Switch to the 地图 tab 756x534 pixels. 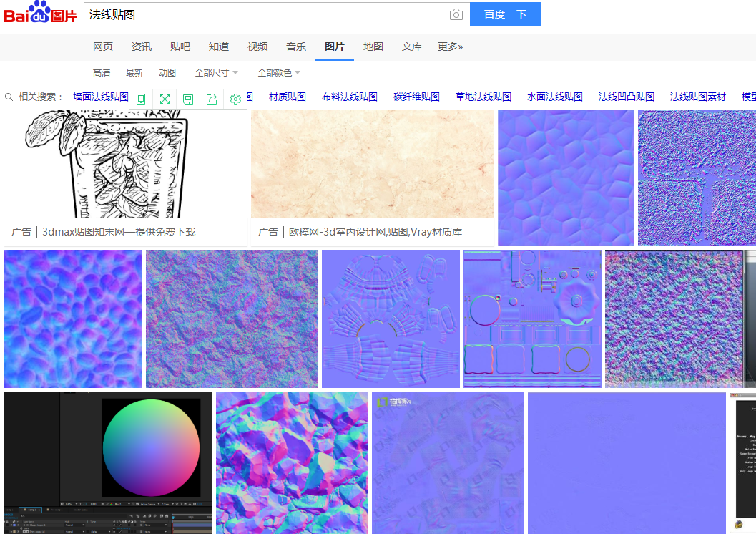(x=373, y=47)
